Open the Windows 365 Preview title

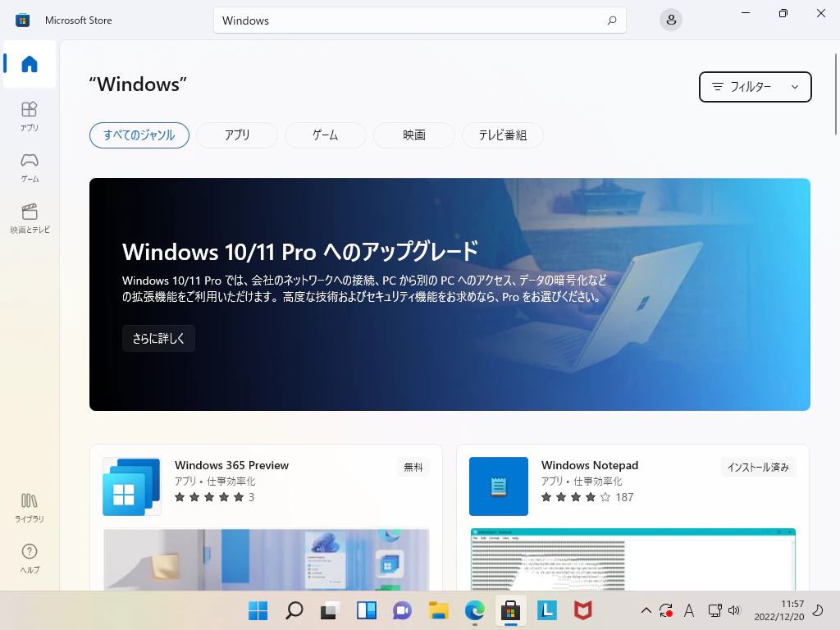point(231,465)
